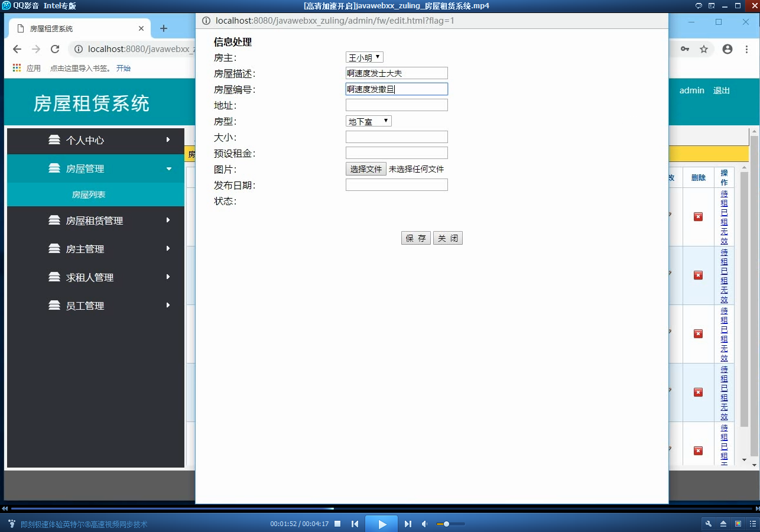
Task: Switch player to mini mode icon
Action: pyautogui.click(x=712, y=6)
